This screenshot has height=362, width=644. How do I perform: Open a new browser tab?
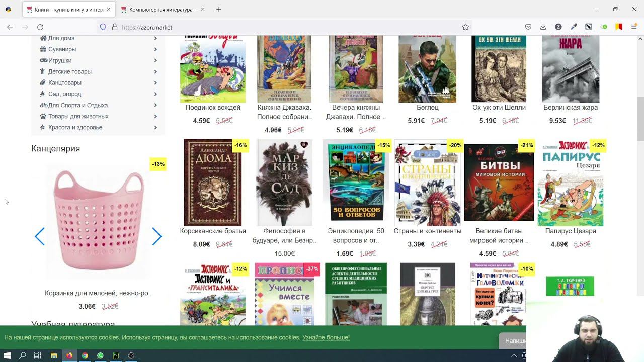(219, 9)
